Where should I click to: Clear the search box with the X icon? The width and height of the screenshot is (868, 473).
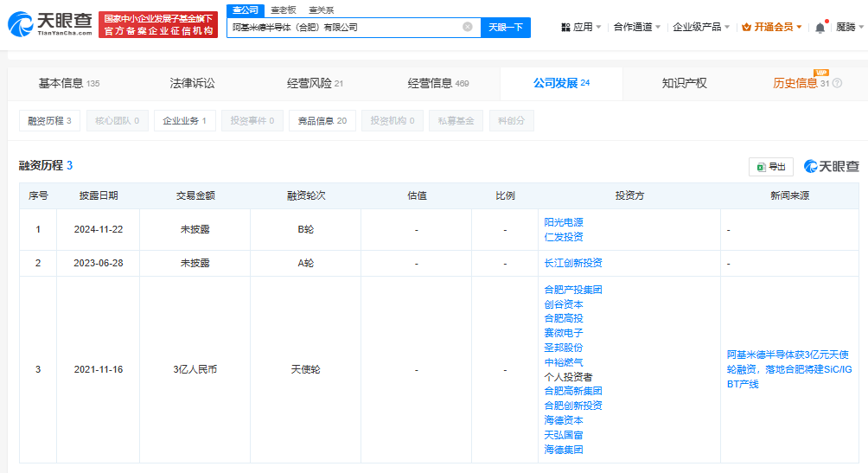(468, 27)
